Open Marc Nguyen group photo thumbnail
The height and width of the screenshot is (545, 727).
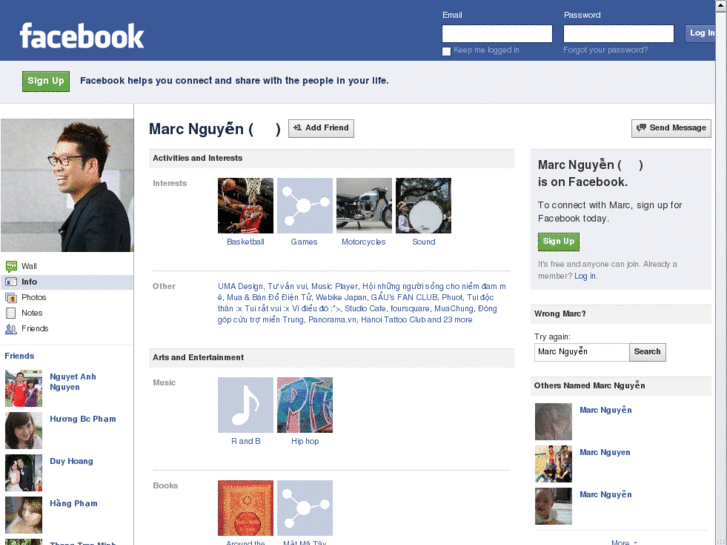click(x=553, y=464)
